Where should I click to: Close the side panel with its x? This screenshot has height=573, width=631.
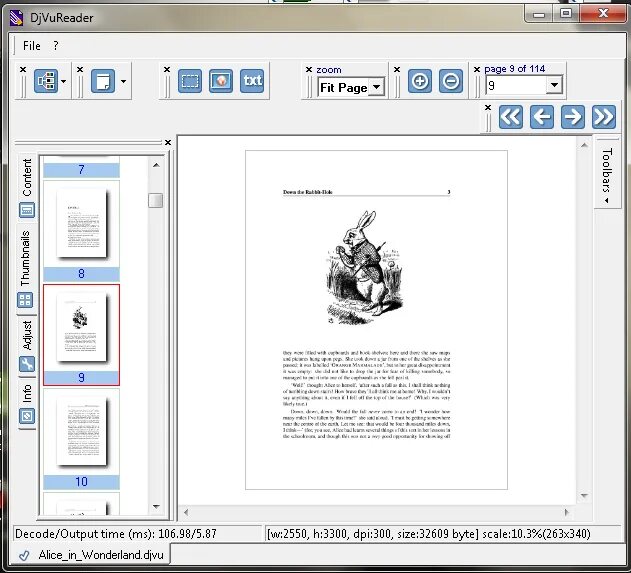coord(168,142)
